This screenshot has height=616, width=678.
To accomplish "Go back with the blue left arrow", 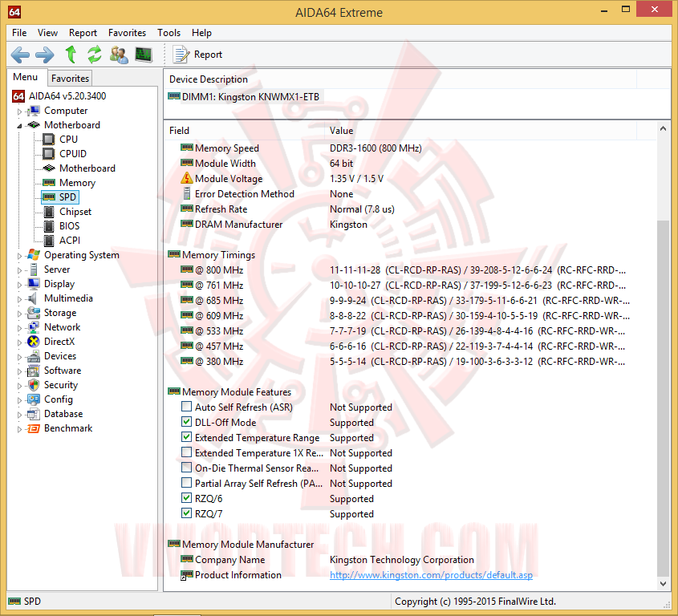I will (20, 55).
